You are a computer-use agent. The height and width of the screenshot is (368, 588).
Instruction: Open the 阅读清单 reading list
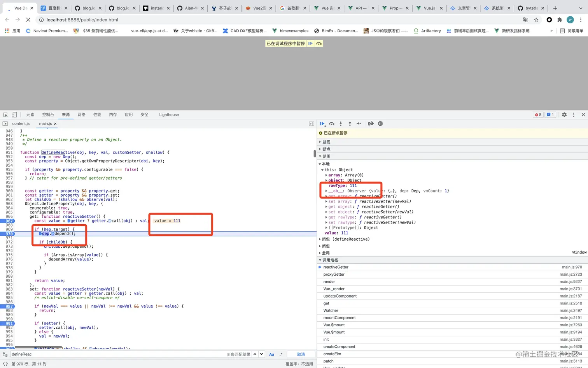click(x=571, y=31)
